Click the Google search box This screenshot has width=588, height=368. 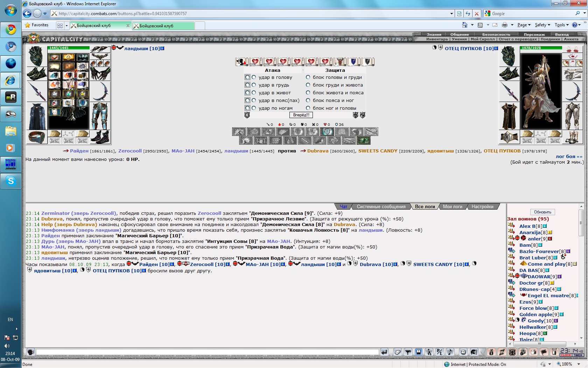(x=532, y=14)
